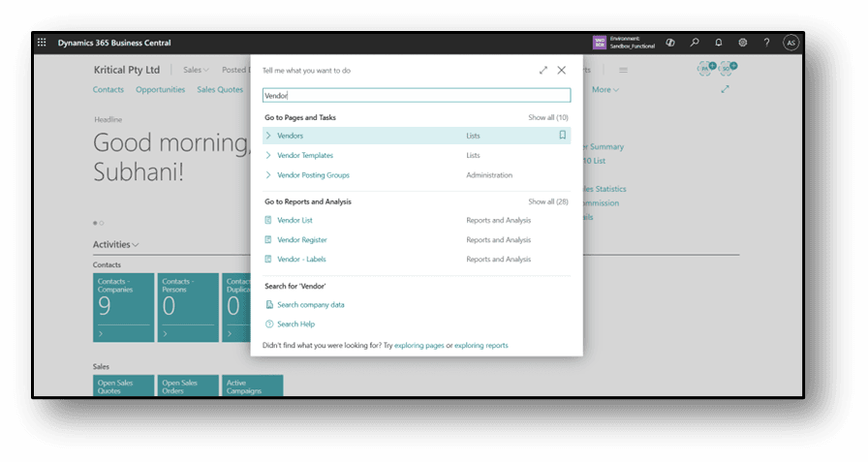
Task: Click the search magnifier icon in header
Action: pos(695,43)
